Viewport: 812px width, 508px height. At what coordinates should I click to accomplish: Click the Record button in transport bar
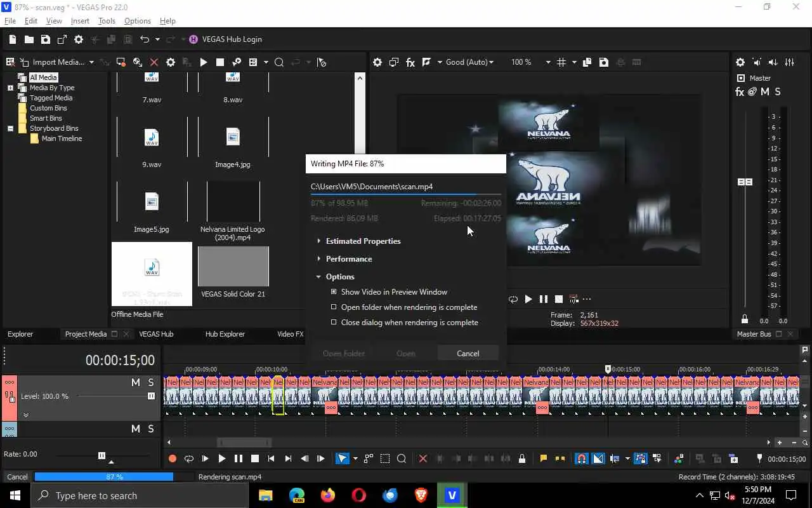tap(172, 458)
